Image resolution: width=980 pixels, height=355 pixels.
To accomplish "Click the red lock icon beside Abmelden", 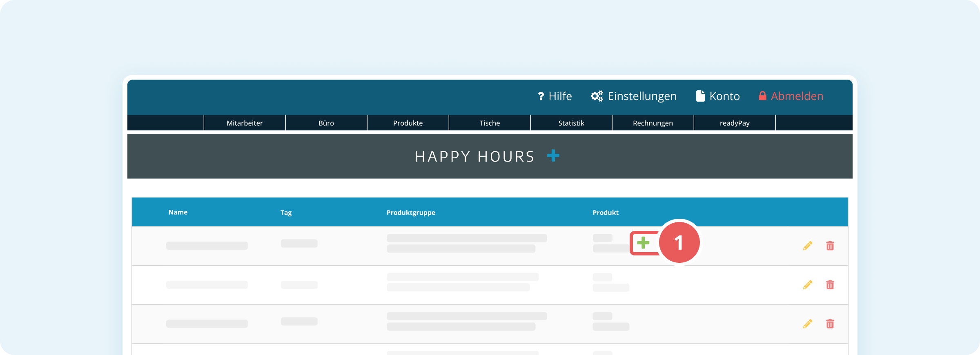I will [762, 96].
